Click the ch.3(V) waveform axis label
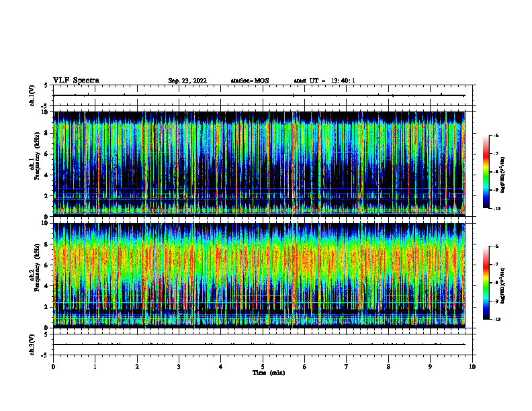This screenshot has height=411, width=532. coord(32,345)
